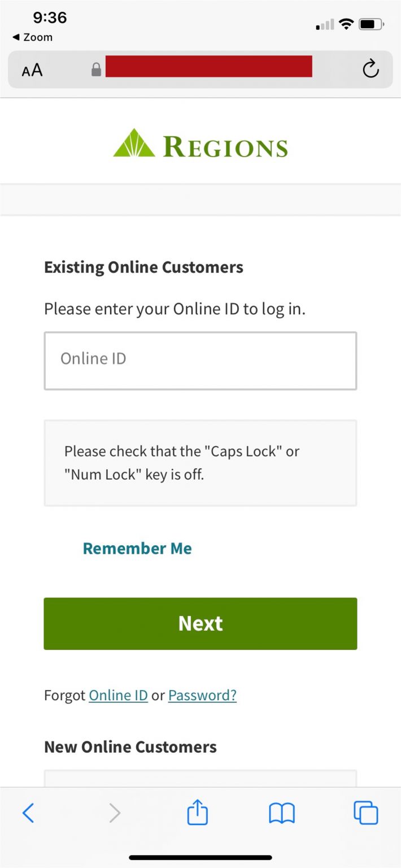Open the AA text size menu
The width and height of the screenshot is (401, 868).
(x=32, y=70)
